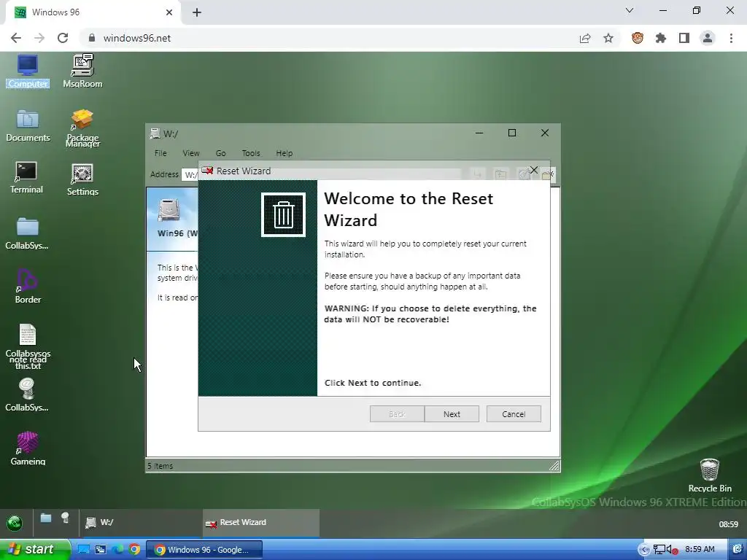Open the Computer desktop icon

click(28, 71)
